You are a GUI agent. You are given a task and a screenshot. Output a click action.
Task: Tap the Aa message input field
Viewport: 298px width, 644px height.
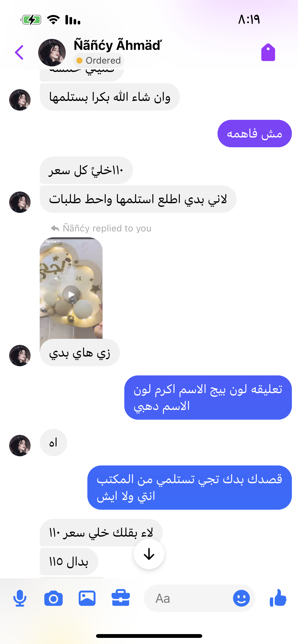click(188, 598)
